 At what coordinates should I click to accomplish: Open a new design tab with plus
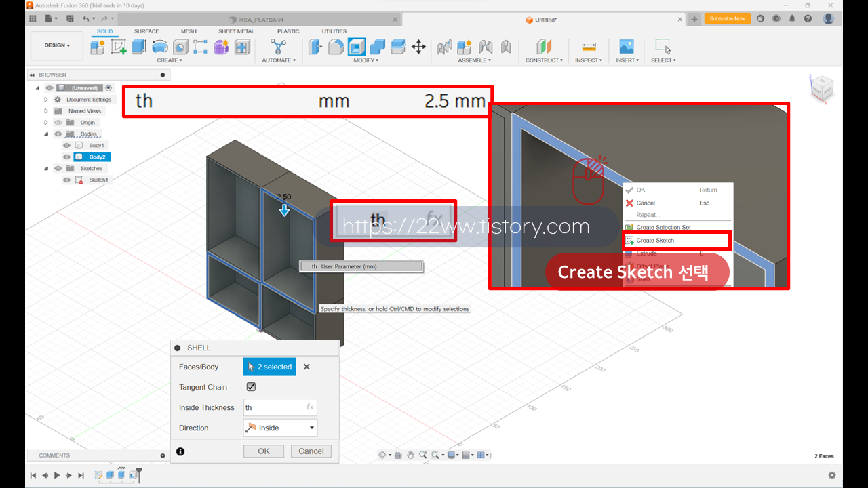pyautogui.click(x=694, y=19)
